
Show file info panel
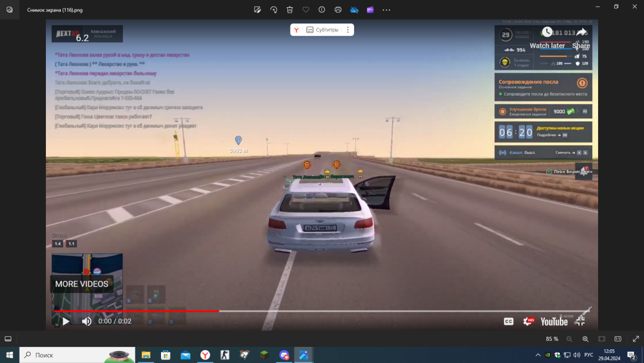(x=321, y=10)
